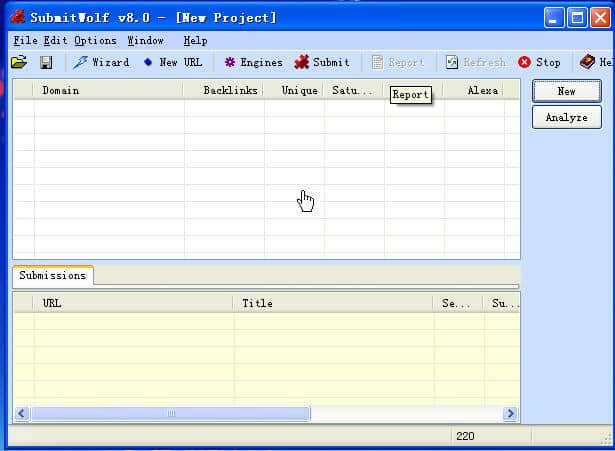Start Submit from the toolbar
This screenshot has width=615, height=451.
tap(322, 62)
